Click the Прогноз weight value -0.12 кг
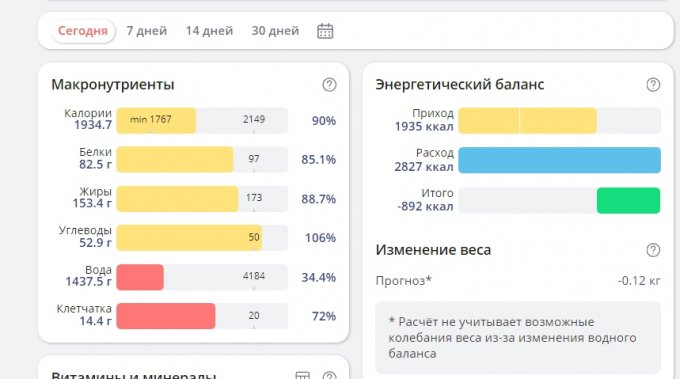This screenshot has width=680, height=379. tap(639, 281)
